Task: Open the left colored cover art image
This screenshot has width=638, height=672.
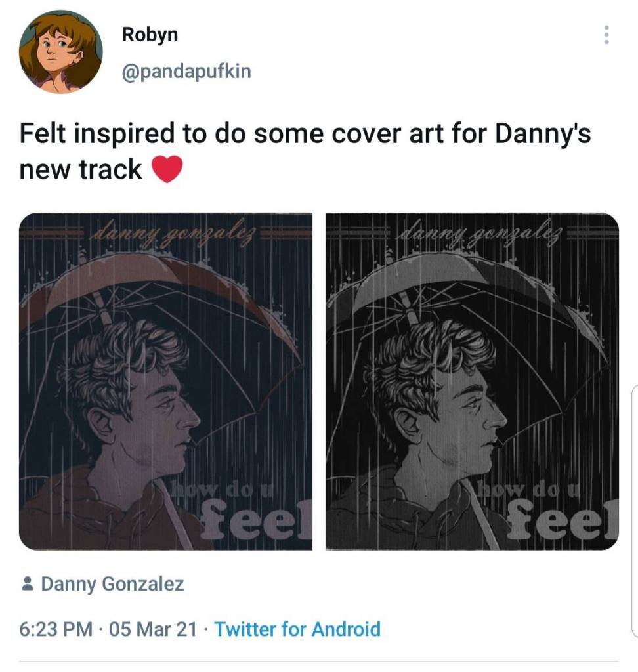Action: (165, 381)
